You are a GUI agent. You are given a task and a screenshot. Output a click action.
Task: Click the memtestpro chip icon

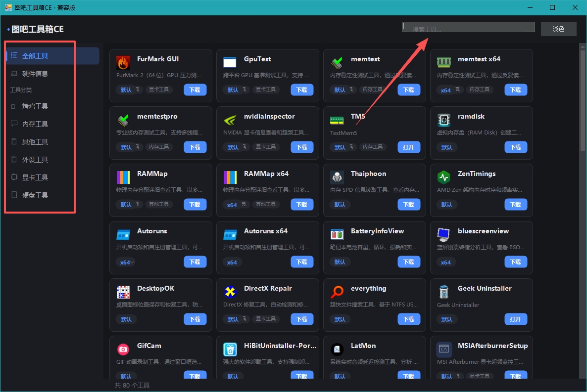pyautogui.click(x=123, y=120)
